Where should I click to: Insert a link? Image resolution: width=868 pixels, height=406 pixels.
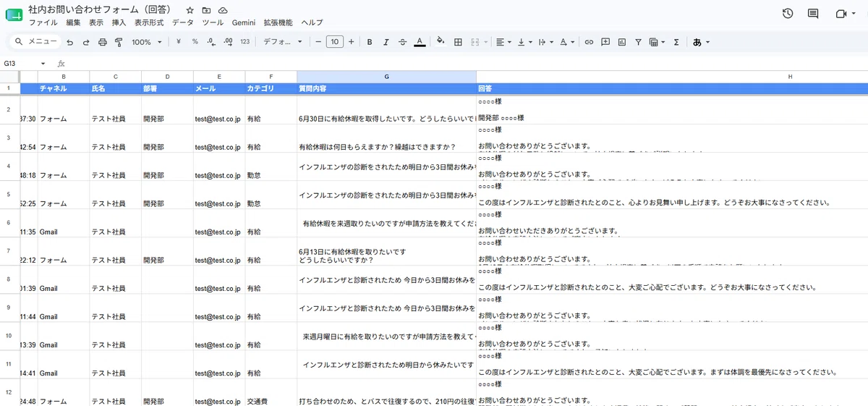click(x=589, y=42)
